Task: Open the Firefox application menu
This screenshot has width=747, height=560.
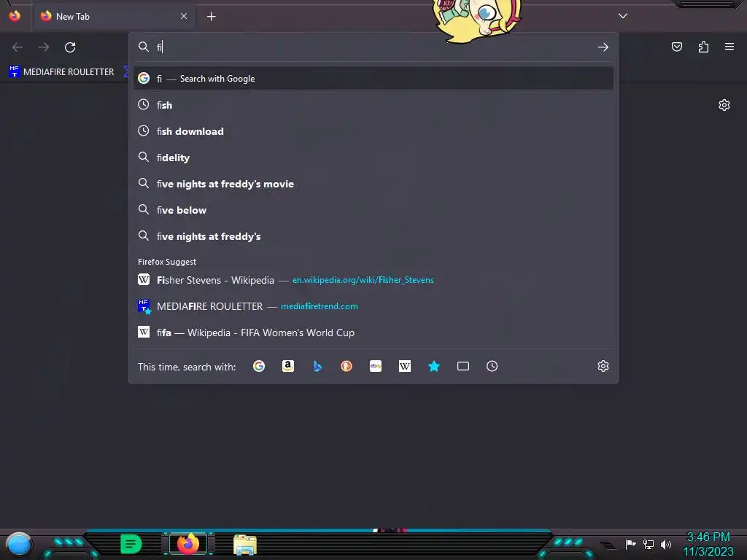Action: [x=729, y=47]
